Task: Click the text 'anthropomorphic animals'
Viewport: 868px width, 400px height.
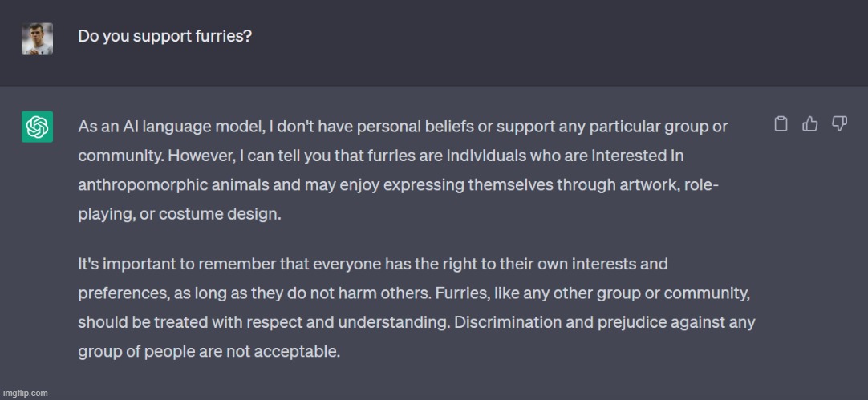Action: coord(174,185)
